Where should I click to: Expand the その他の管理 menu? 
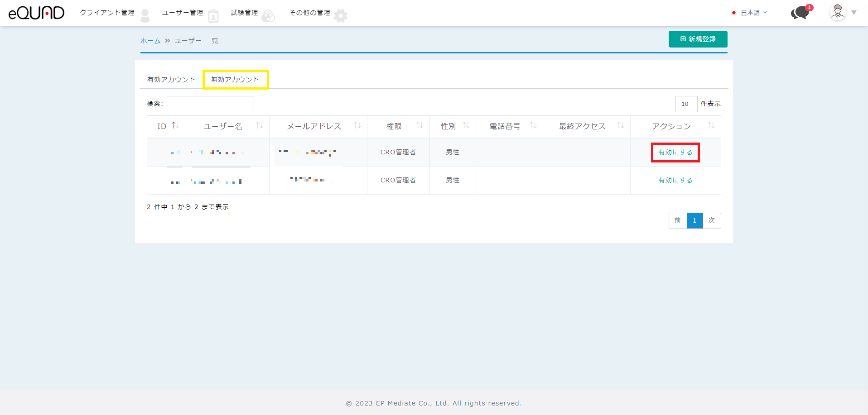pyautogui.click(x=310, y=13)
